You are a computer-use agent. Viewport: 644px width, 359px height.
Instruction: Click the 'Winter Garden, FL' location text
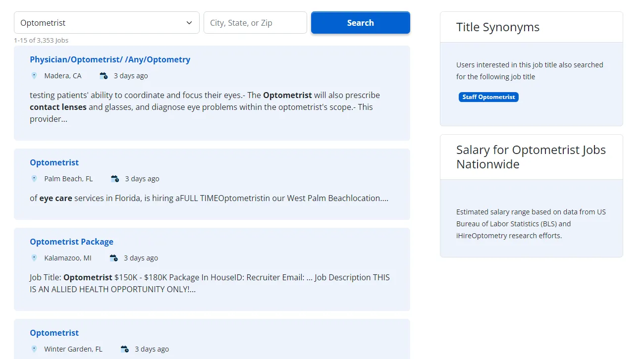coord(73,349)
